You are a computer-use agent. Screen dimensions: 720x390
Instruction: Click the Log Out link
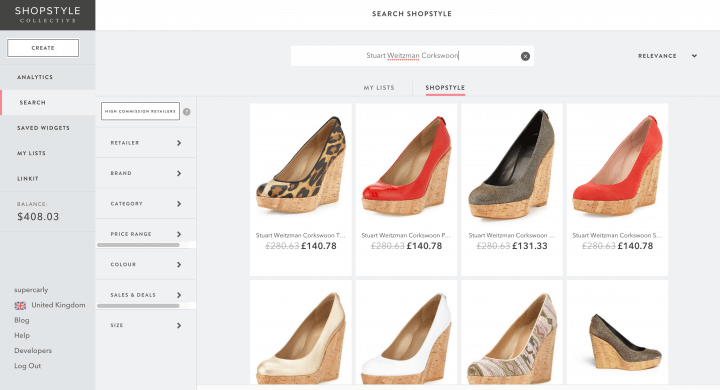[28, 366]
